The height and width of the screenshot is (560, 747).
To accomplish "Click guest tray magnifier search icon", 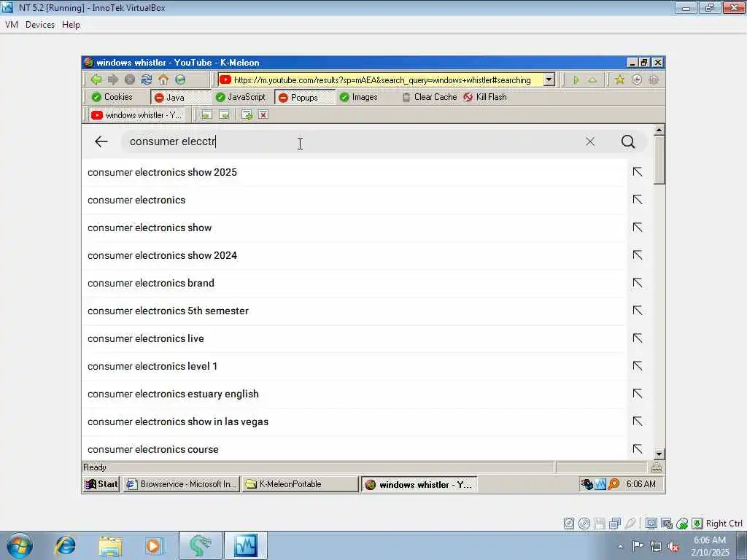I will (x=614, y=484).
